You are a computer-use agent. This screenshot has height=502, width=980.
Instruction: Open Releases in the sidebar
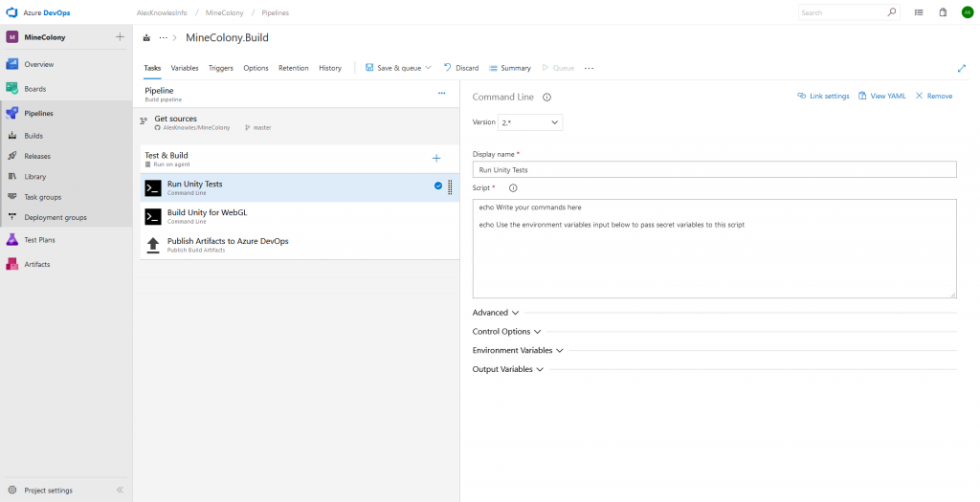37,156
